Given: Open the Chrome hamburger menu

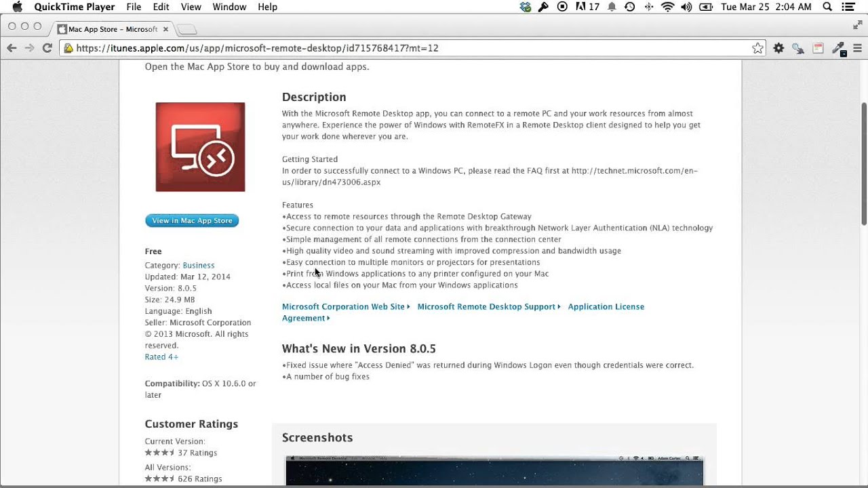Looking at the screenshot, I should pos(858,48).
